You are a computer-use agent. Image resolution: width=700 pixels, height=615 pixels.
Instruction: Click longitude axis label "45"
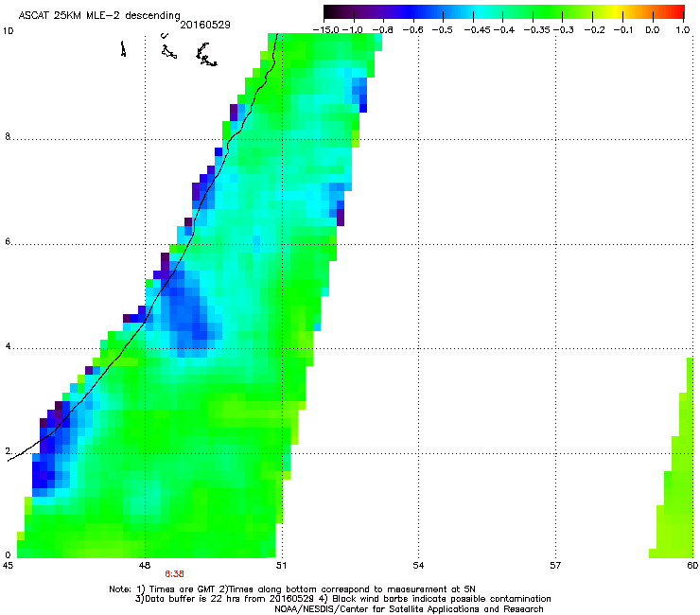pyautogui.click(x=8, y=566)
